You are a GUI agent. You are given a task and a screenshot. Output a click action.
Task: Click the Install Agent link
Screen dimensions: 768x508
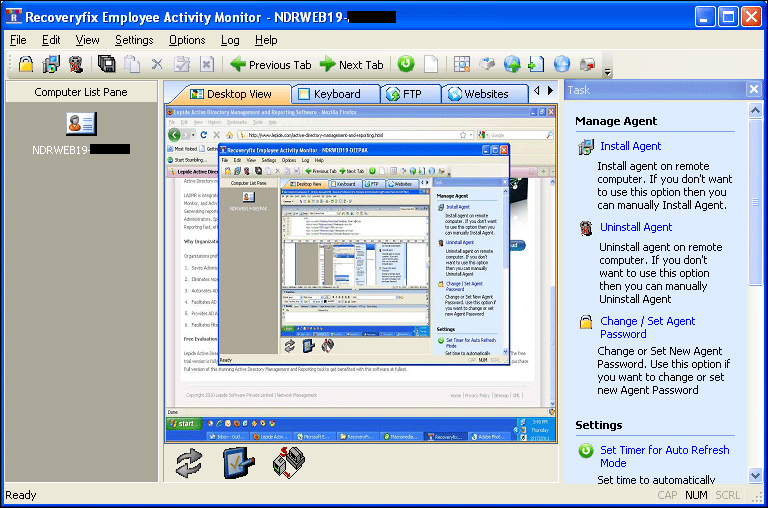(630, 146)
